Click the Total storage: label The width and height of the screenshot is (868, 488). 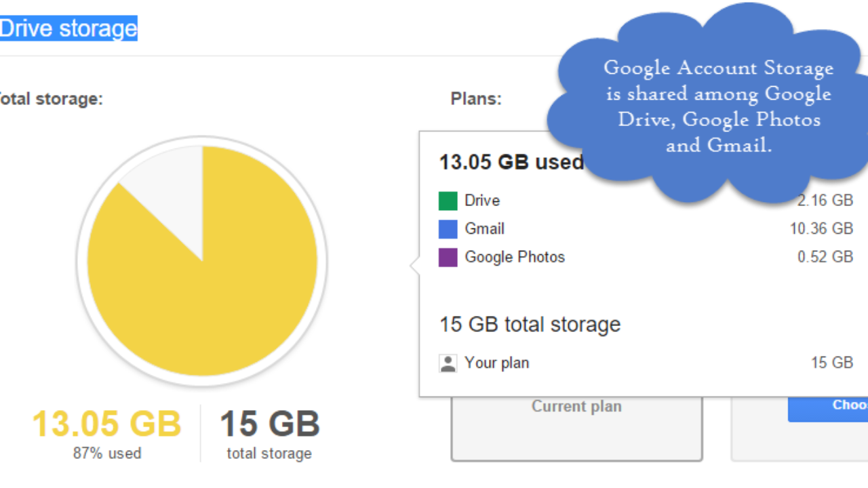click(x=51, y=99)
